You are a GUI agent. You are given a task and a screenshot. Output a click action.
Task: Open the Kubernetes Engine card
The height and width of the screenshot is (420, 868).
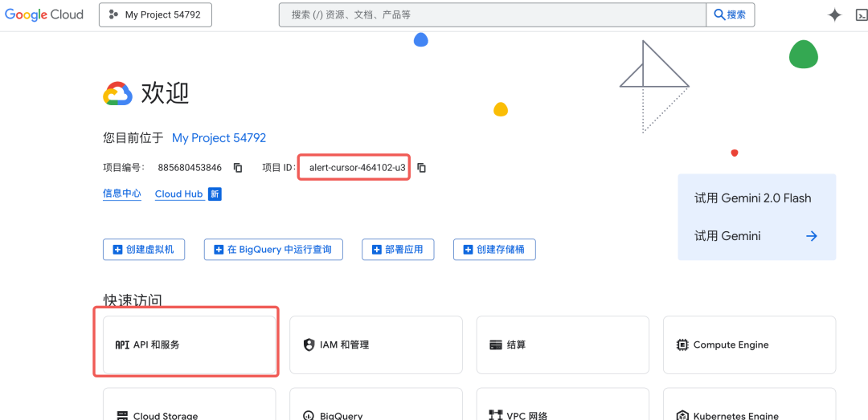point(750,404)
